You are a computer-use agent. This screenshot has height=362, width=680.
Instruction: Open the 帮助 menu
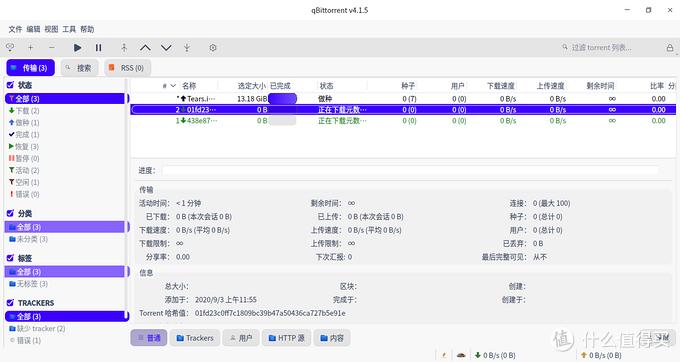(x=87, y=29)
